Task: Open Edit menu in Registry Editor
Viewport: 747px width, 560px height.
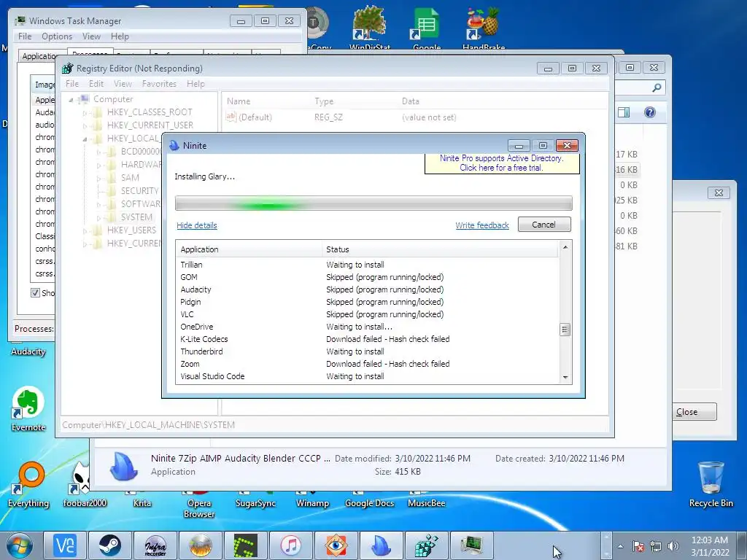Action: pyautogui.click(x=96, y=84)
